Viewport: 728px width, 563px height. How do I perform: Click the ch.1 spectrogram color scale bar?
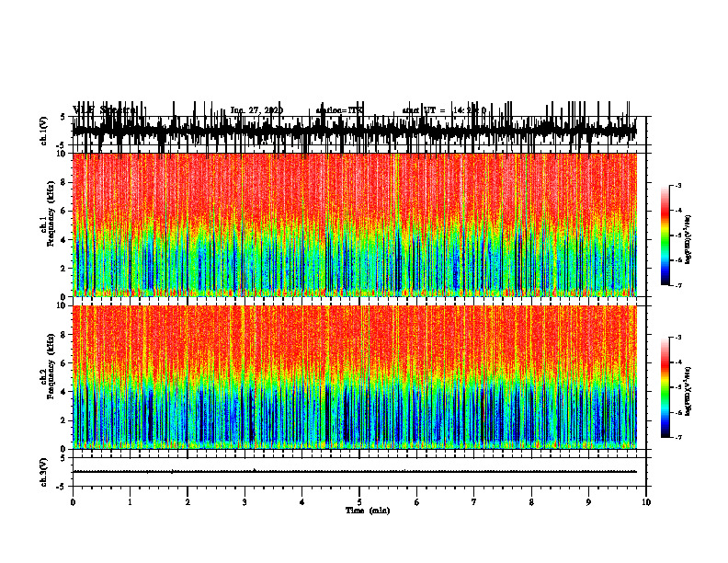[x=665, y=236]
